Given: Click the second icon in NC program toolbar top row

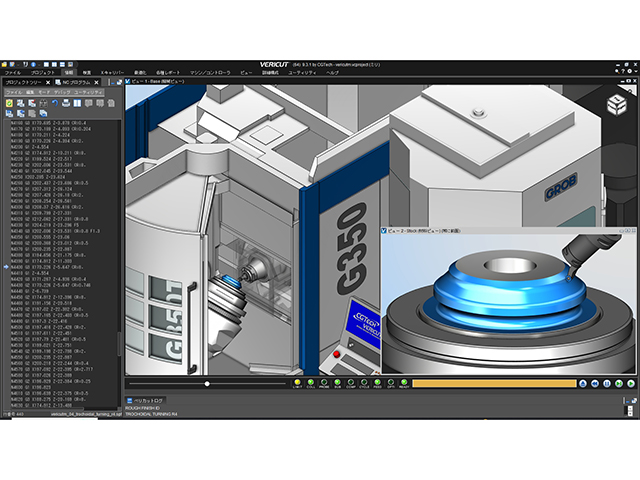Looking at the screenshot, I should click(x=20, y=104).
